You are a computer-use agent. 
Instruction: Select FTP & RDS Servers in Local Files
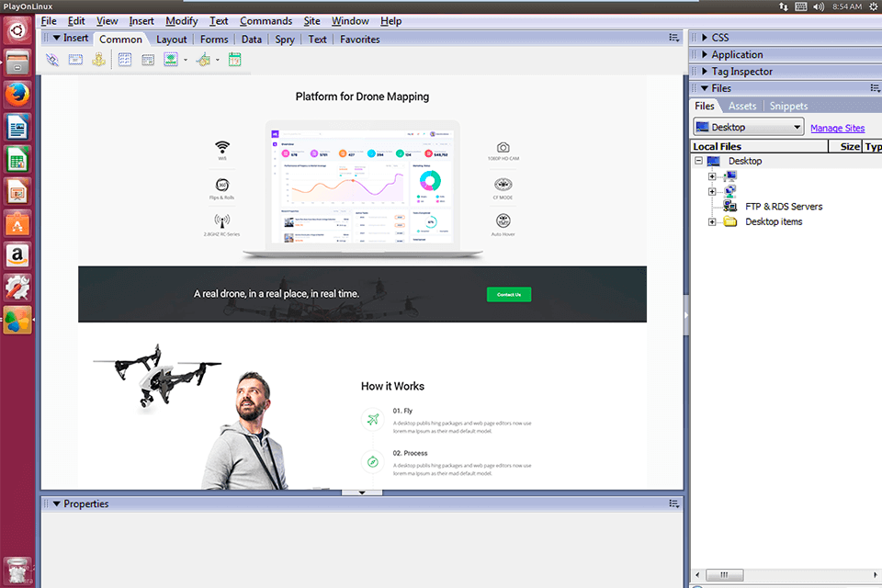coord(782,206)
